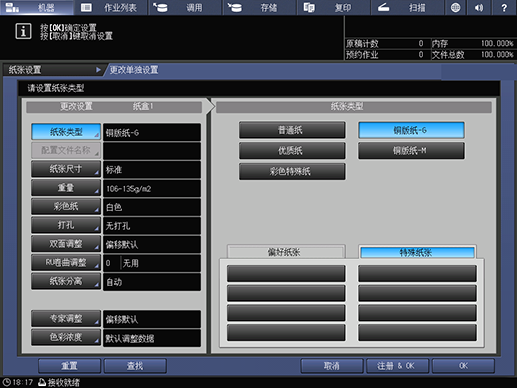Click the 重置 reset button

(x=69, y=366)
